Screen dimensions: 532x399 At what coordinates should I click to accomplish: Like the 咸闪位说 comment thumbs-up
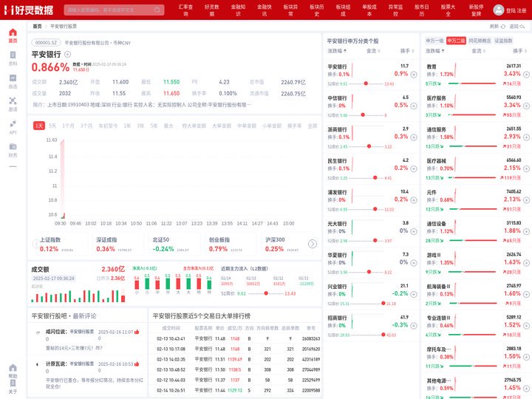137,332
